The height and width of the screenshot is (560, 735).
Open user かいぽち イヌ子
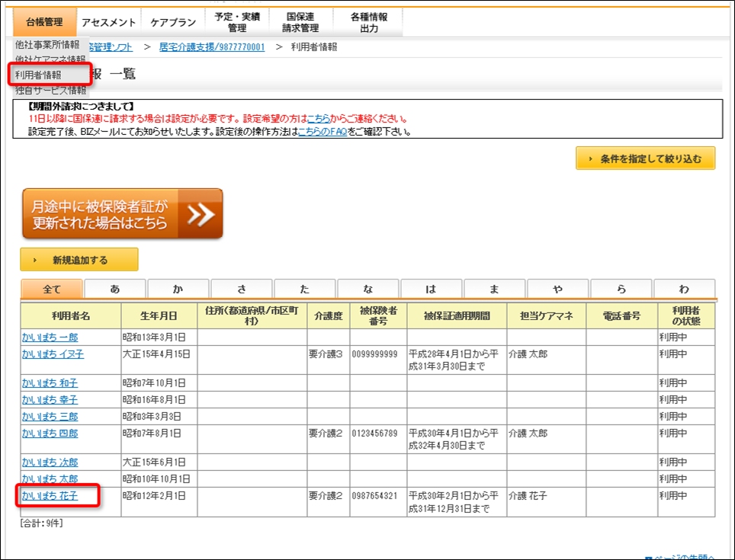pyautogui.click(x=53, y=354)
